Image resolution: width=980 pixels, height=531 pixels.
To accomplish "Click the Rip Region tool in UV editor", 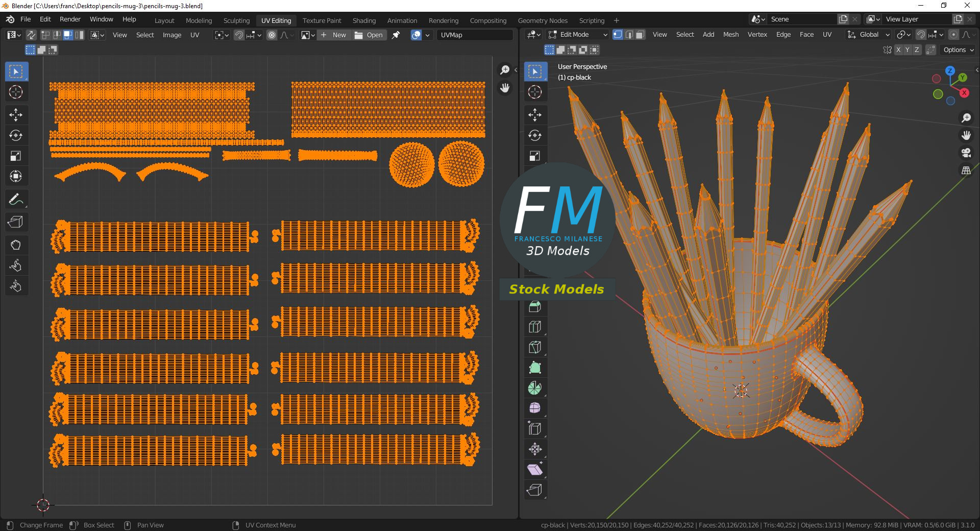I will [x=16, y=222].
